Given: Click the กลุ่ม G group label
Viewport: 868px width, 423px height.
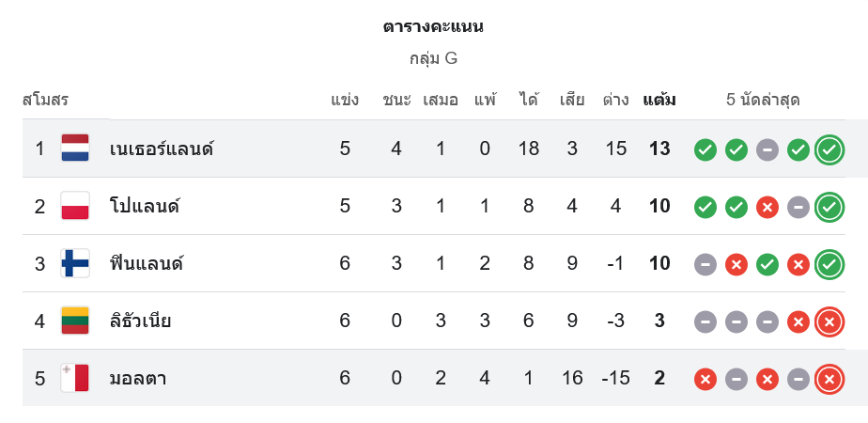Looking at the screenshot, I should [x=433, y=58].
